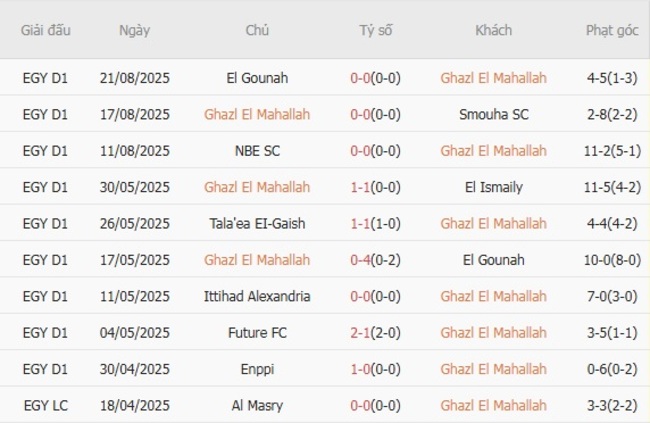The width and height of the screenshot is (650, 423).
Task: Open the Smouha SC team link
Action: pyautogui.click(x=493, y=114)
